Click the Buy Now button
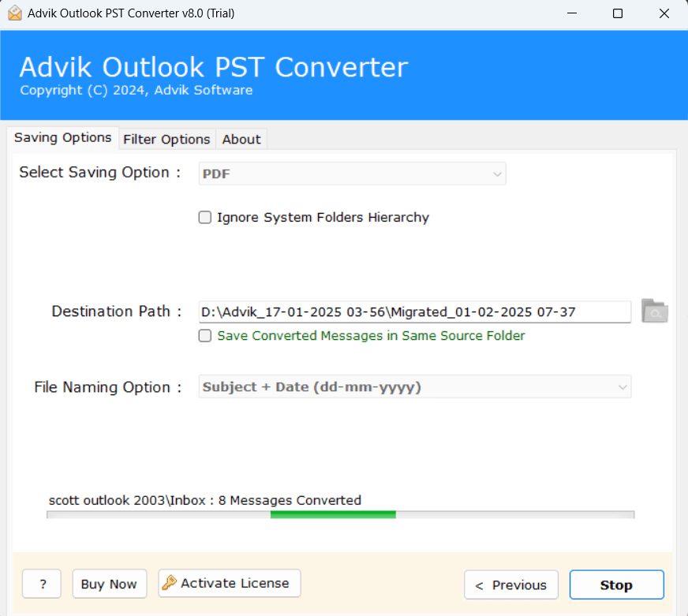688x616 pixels. coord(109,584)
